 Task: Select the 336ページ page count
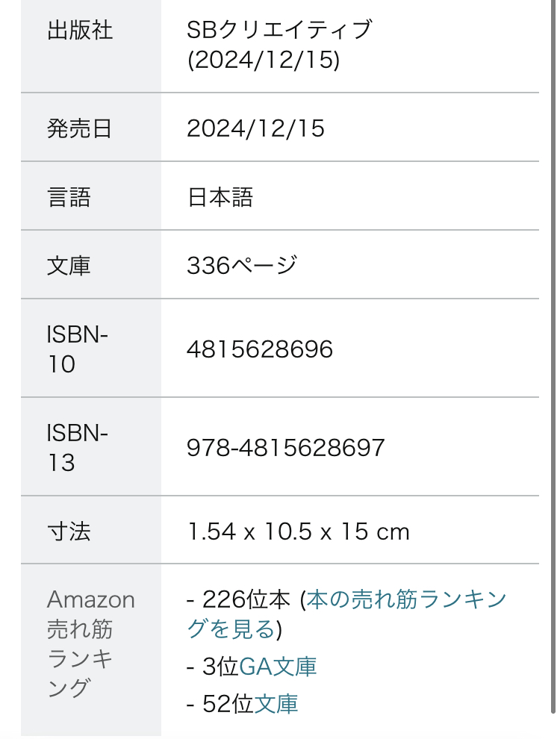[242, 266]
